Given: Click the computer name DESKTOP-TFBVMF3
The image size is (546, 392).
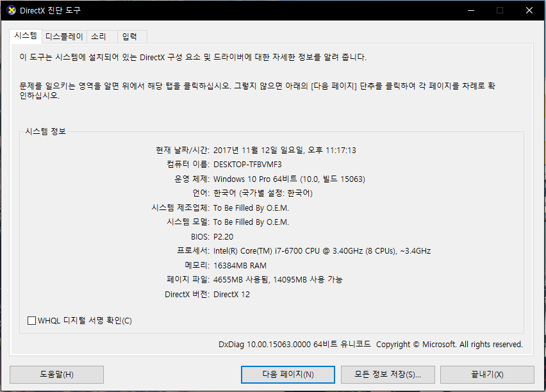Looking at the screenshot, I should pos(247,165).
